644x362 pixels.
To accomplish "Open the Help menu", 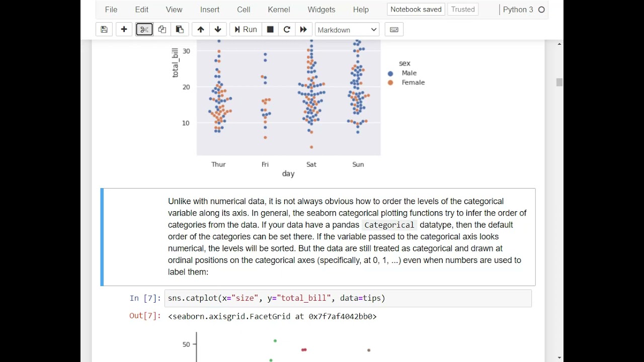I will [361, 10].
